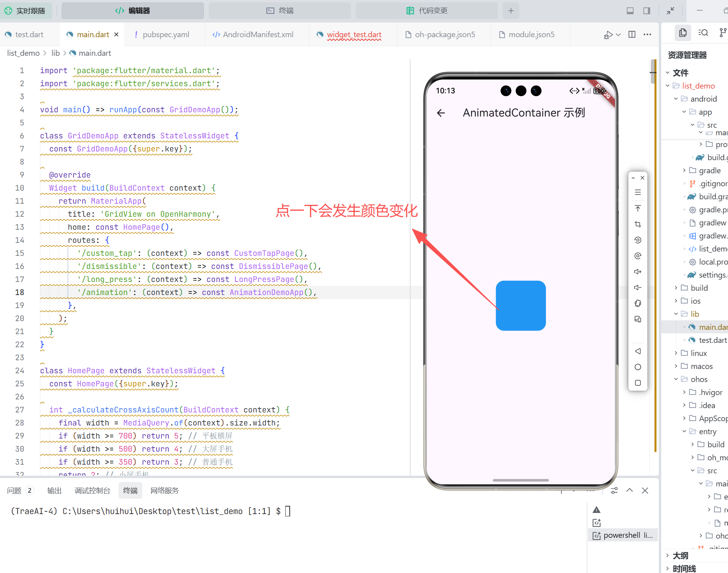Click the Run and Debug icon above the editor
The width and height of the screenshot is (728, 573).
607,35
